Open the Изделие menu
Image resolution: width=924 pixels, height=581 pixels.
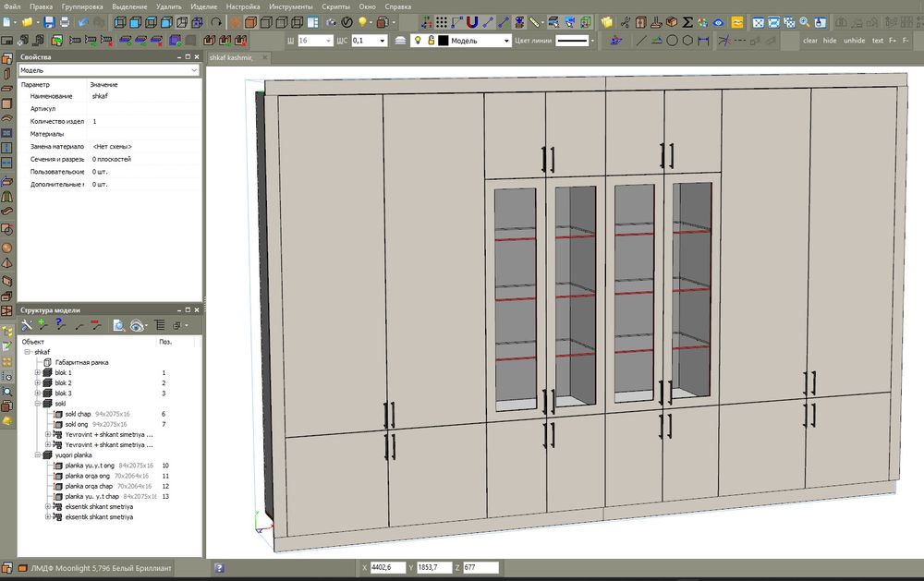point(203,6)
